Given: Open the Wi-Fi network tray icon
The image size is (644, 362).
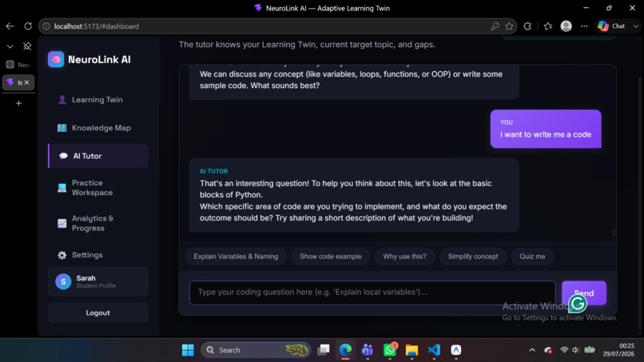Looking at the screenshot, I should click(564, 350).
